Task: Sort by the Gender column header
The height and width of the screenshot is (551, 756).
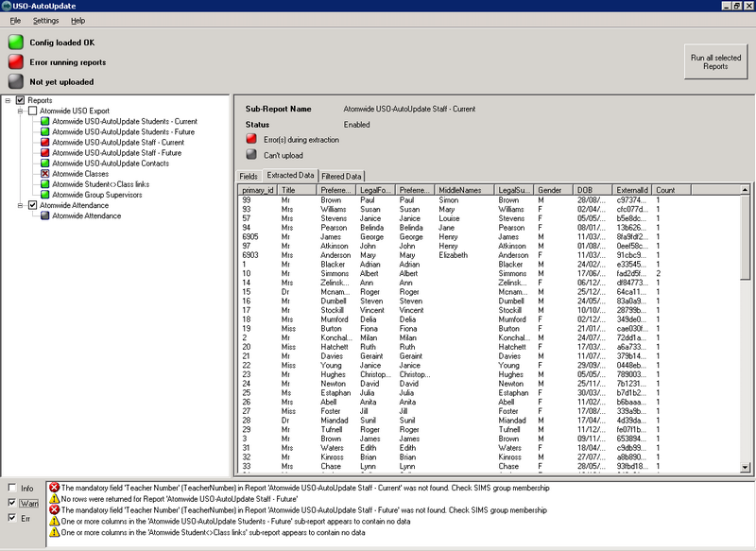Action: [554, 190]
